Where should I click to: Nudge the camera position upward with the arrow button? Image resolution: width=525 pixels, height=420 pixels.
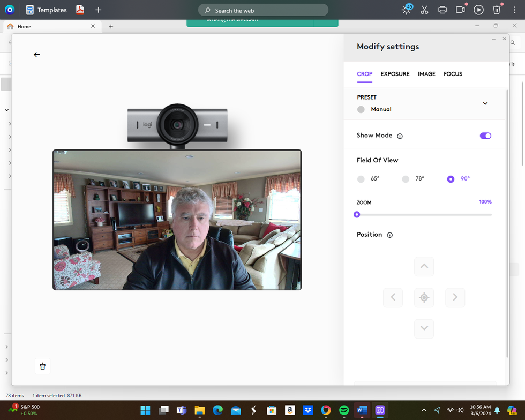click(x=424, y=266)
